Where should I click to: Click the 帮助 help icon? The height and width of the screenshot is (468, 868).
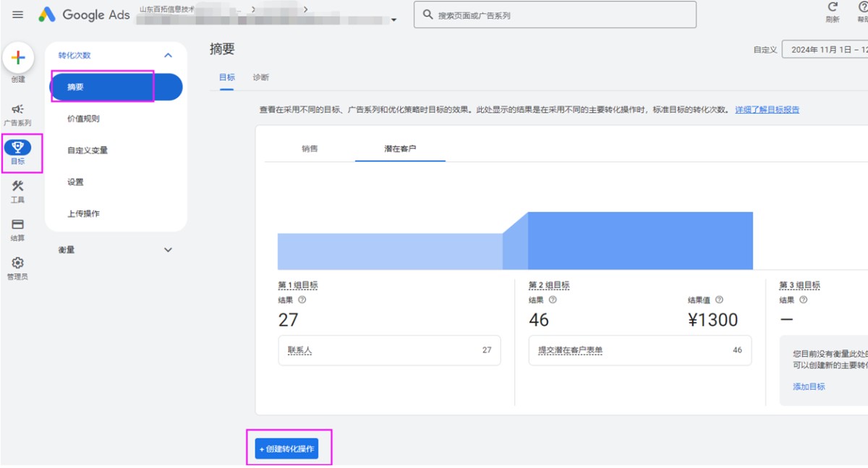[x=863, y=7]
